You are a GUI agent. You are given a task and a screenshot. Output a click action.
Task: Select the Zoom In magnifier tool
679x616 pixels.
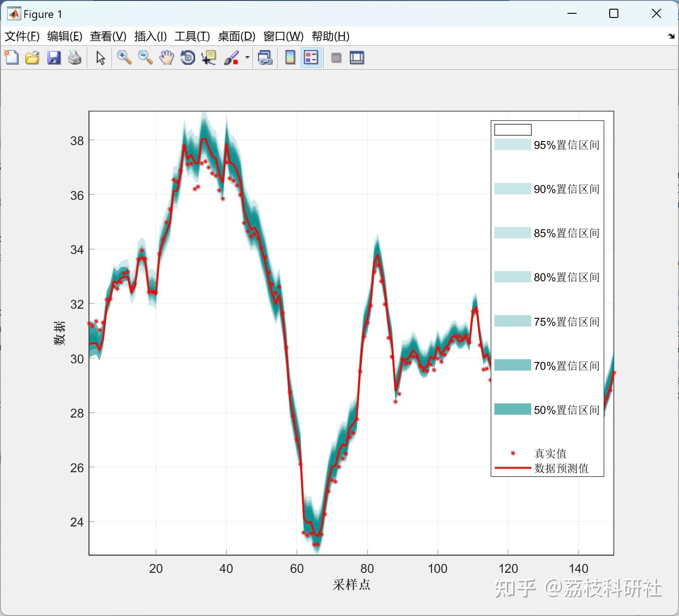[124, 58]
